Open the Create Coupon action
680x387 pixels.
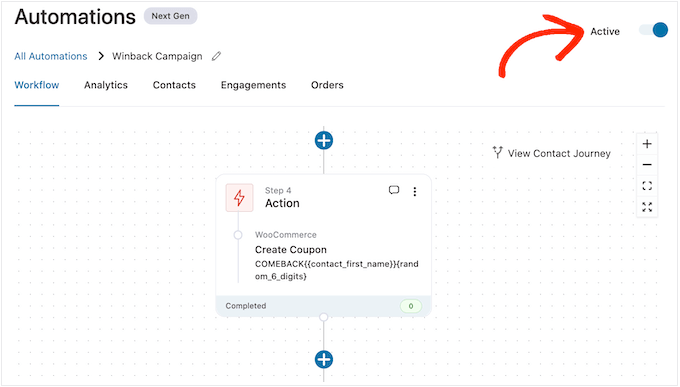291,249
